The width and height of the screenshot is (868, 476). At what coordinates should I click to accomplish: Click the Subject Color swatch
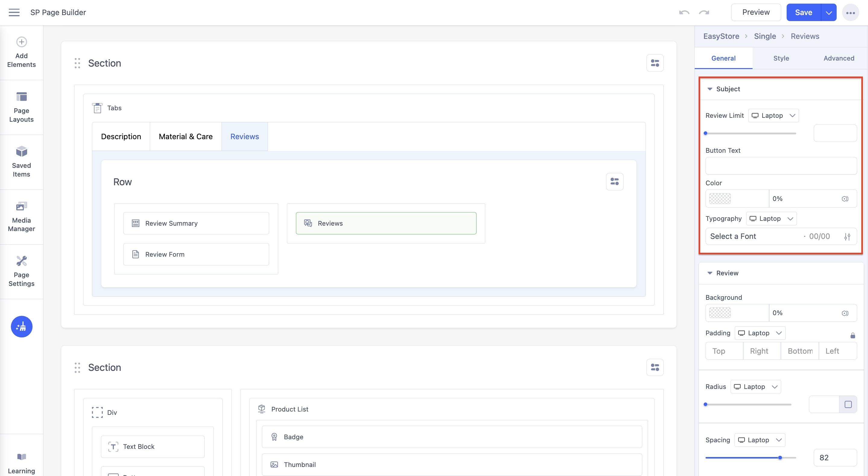click(x=720, y=199)
